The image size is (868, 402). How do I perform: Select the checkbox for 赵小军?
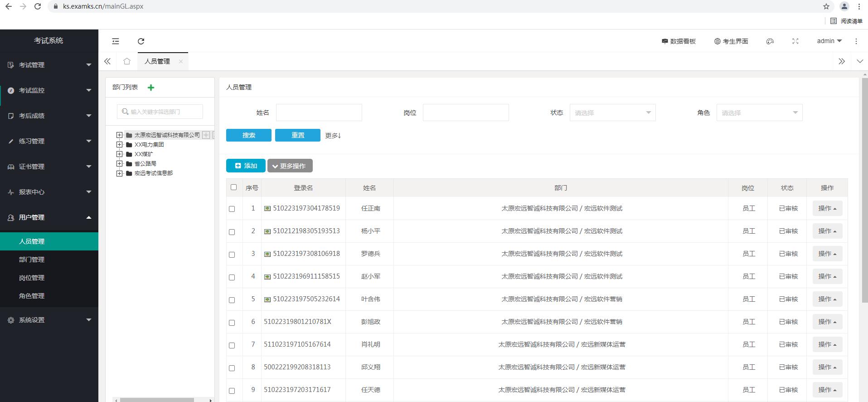(232, 277)
